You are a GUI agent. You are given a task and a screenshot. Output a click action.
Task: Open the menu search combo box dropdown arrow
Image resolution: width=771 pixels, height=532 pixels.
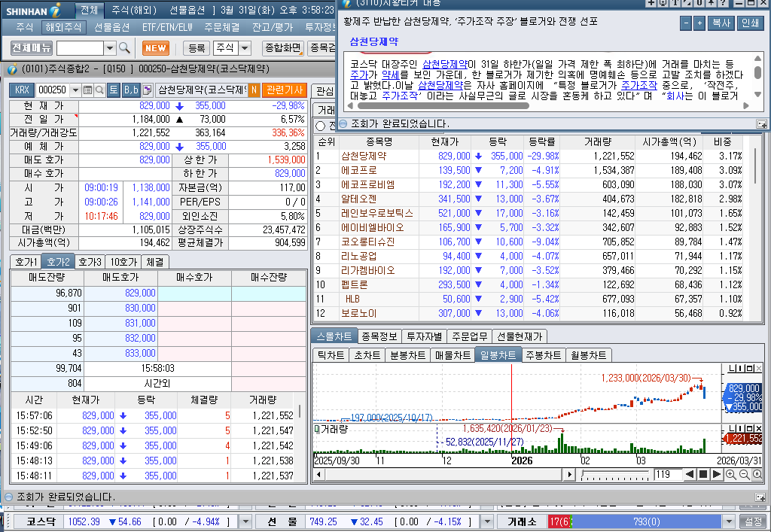click(x=110, y=47)
